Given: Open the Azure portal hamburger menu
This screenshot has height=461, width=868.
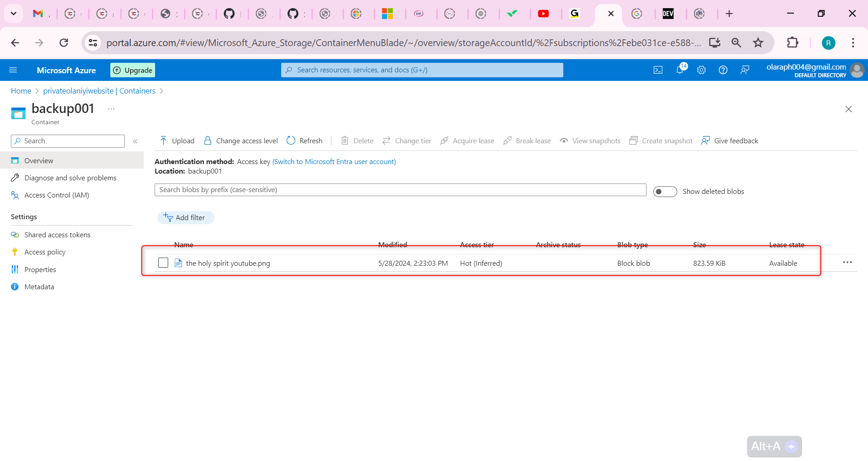Looking at the screenshot, I should tap(13, 70).
